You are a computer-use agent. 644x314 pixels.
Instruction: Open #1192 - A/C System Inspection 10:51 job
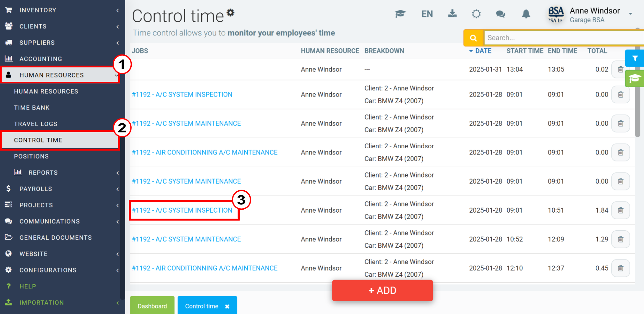[x=182, y=210]
